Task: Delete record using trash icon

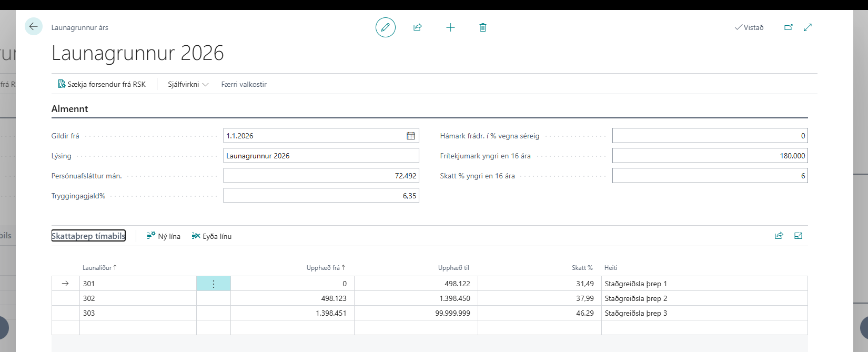Action: [x=483, y=27]
